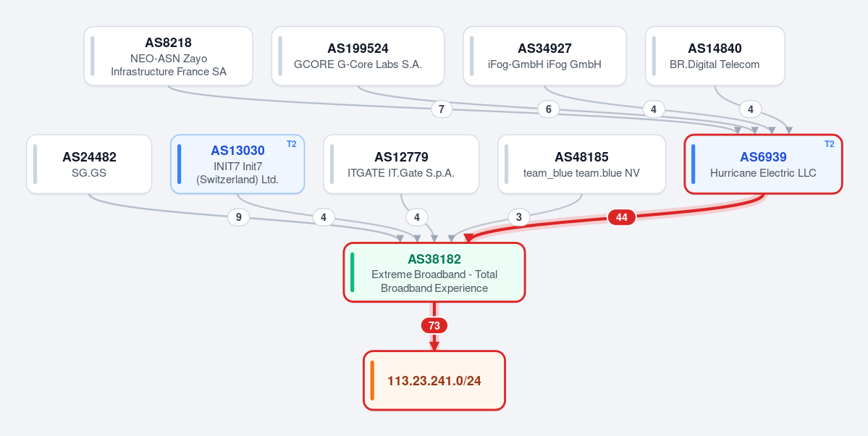
Task: Select the AS6939 Hurricane Electric node
Action: click(763, 164)
